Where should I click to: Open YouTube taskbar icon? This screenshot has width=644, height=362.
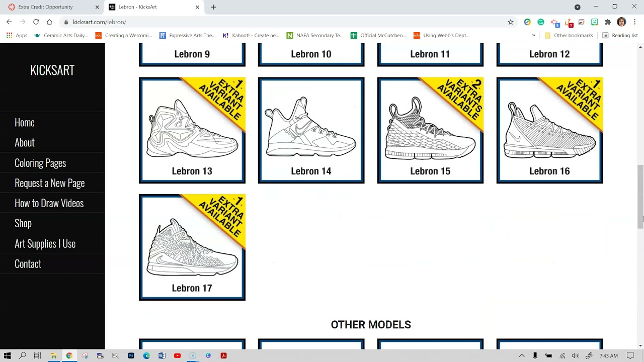pyautogui.click(x=177, y=355)
